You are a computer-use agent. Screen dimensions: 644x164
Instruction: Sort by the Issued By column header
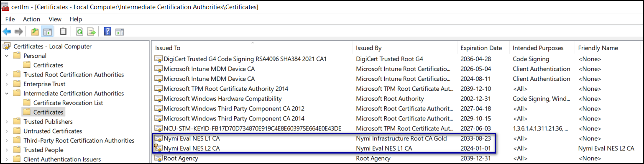pos(405,48)
